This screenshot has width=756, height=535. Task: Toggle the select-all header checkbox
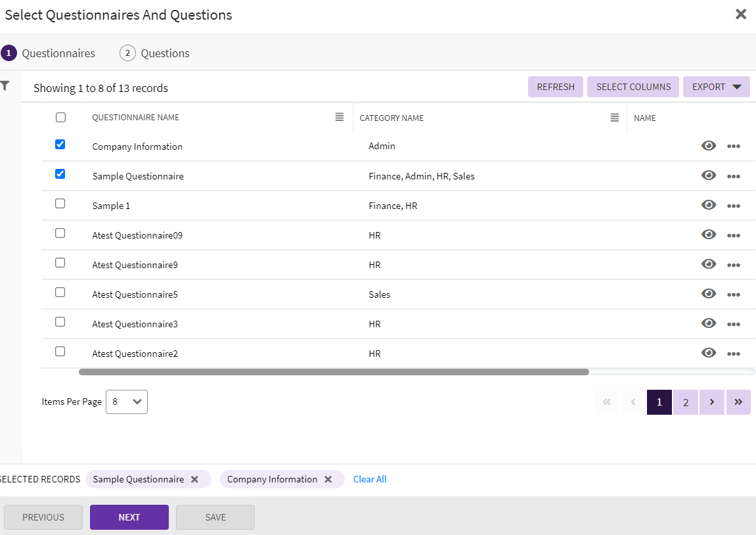(61, 118)
